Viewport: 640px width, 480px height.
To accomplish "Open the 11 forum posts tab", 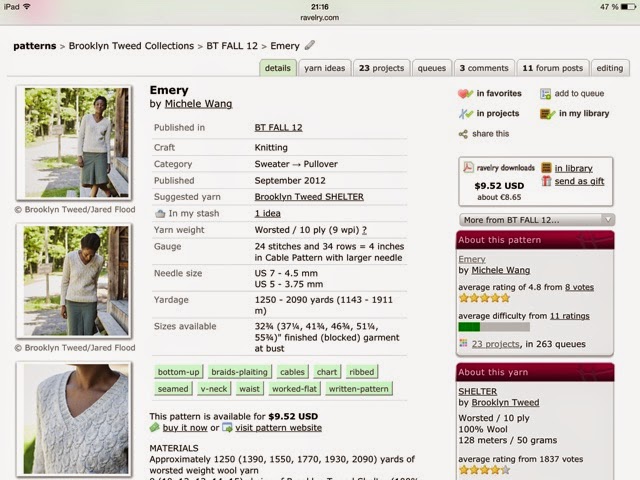I will pyautogui.click(x=553, y=68).
